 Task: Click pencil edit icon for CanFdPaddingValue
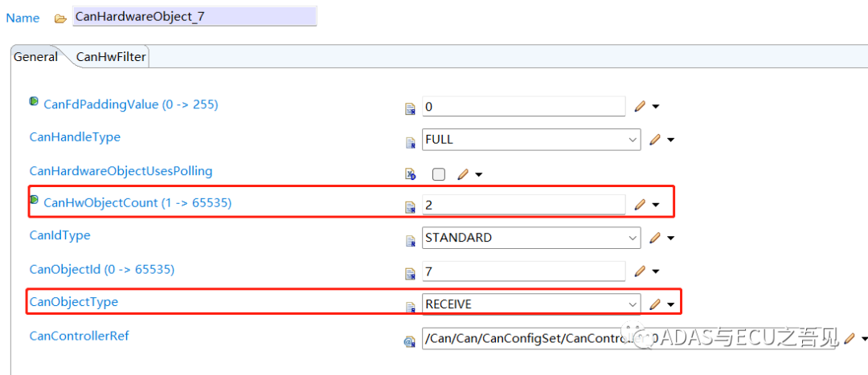coord(640,106)
